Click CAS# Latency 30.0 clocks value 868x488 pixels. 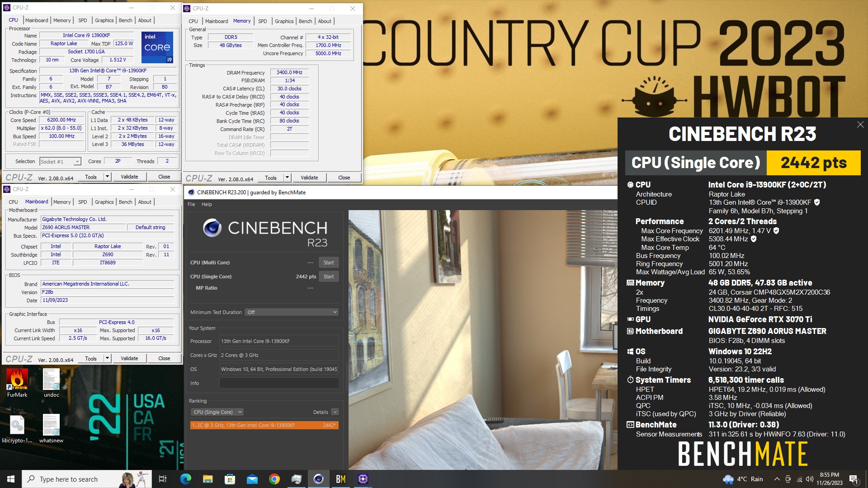pos(289,89)
